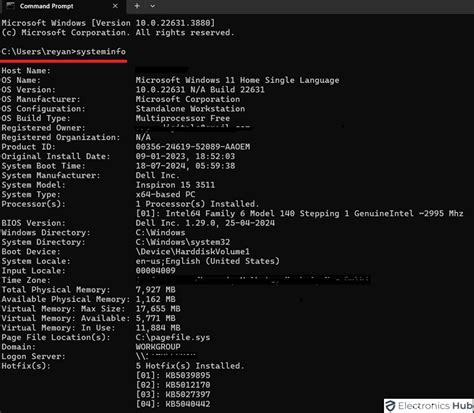Click hotfix entry 'KB5039895'
Image resolution: width=474 pixels, height=413 pixels.
(x=188, y=375)
